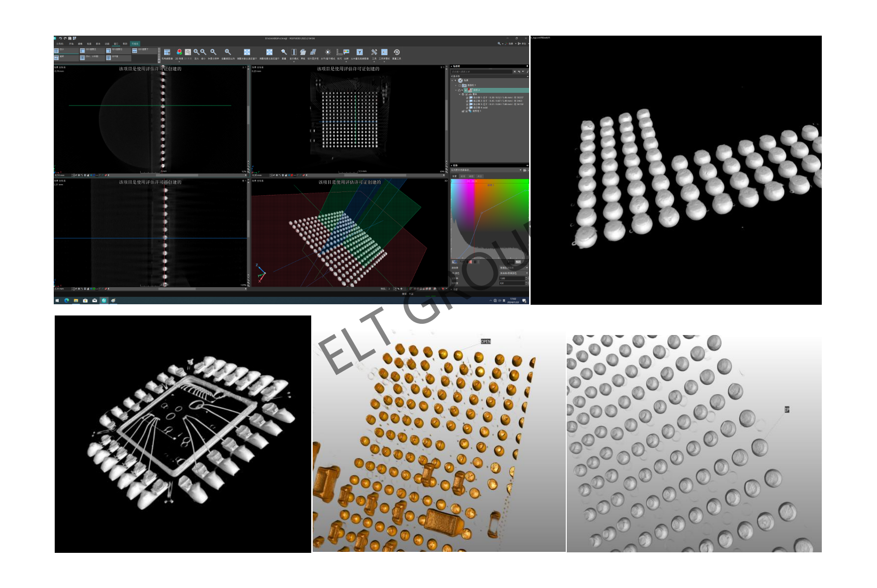
Task: Click the 2D 背景 colored circles icon
Action: pyautogui.click(x=179, y=52)
